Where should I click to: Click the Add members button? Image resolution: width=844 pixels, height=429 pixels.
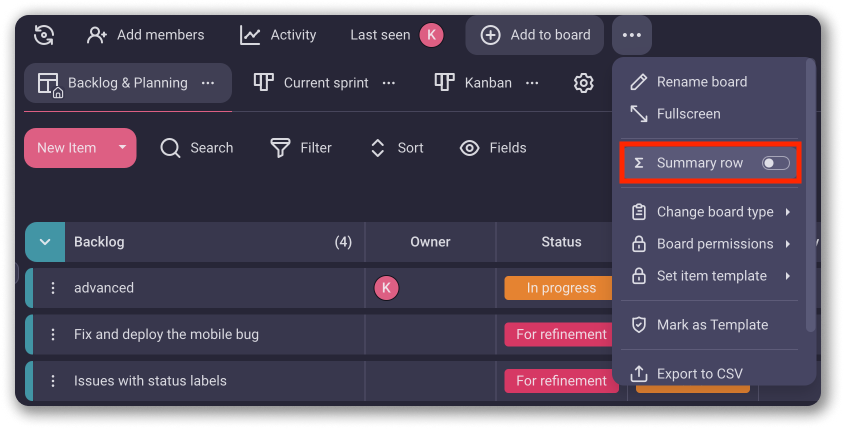(x=145, y=35)
